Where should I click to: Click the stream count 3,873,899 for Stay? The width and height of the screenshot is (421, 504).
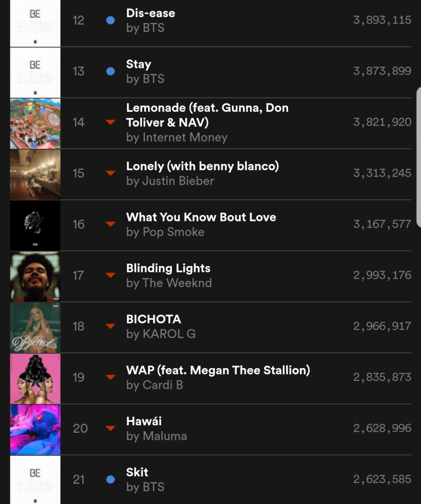coord(382,71)
